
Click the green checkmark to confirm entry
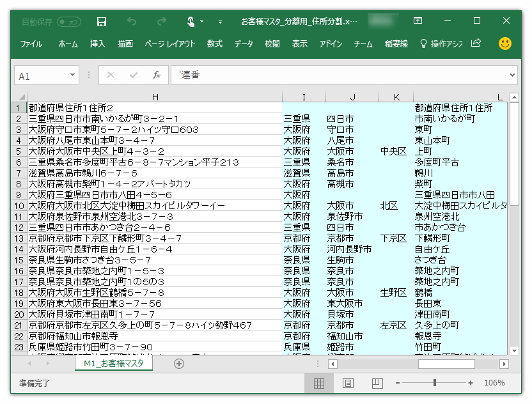click(134, 75)
